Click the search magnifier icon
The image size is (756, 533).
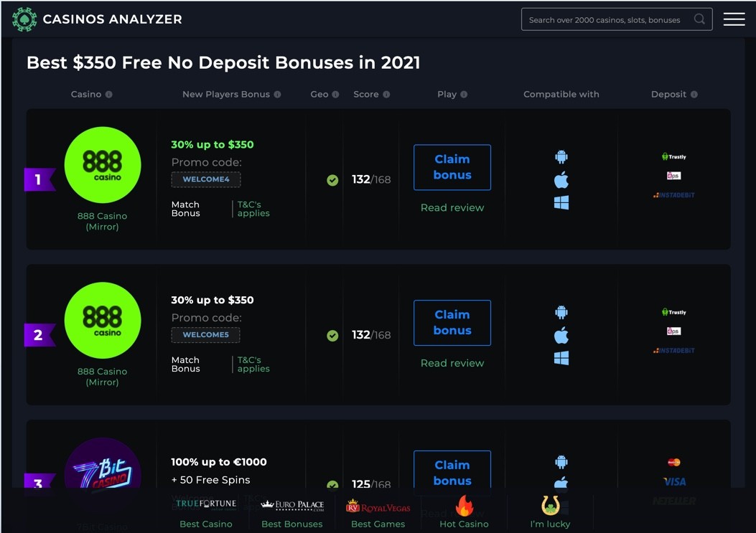(x=699, y=19)
